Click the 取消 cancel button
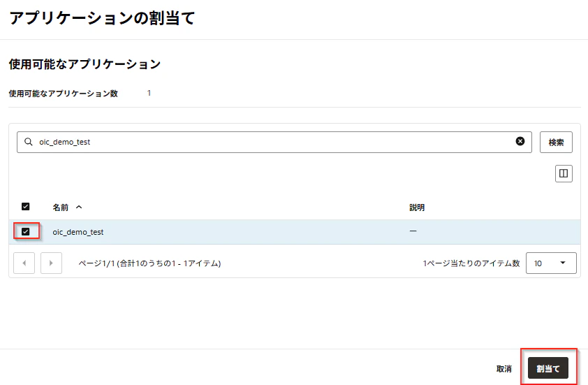This screenshot has height=385, width=588. pos(504,369)
